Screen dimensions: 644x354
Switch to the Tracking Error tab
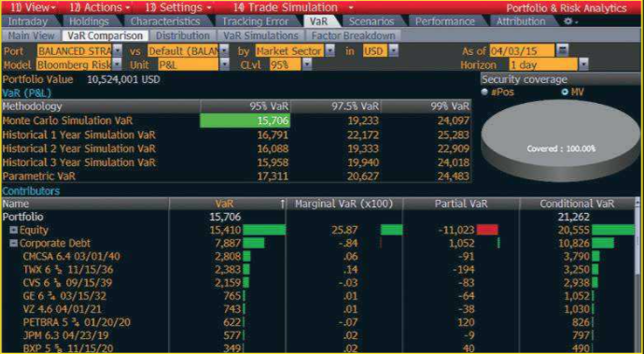[256, 21]
